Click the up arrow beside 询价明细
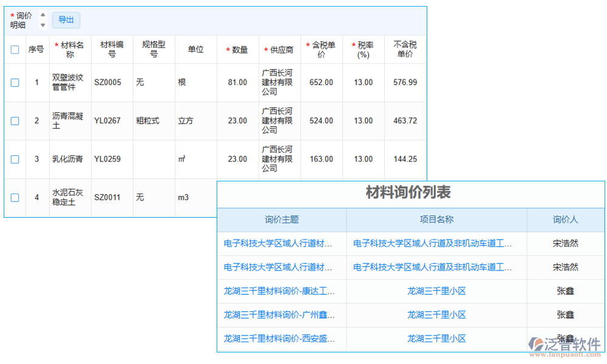The height and width of the screenshot is (364, 607). (x=42, y=16)
